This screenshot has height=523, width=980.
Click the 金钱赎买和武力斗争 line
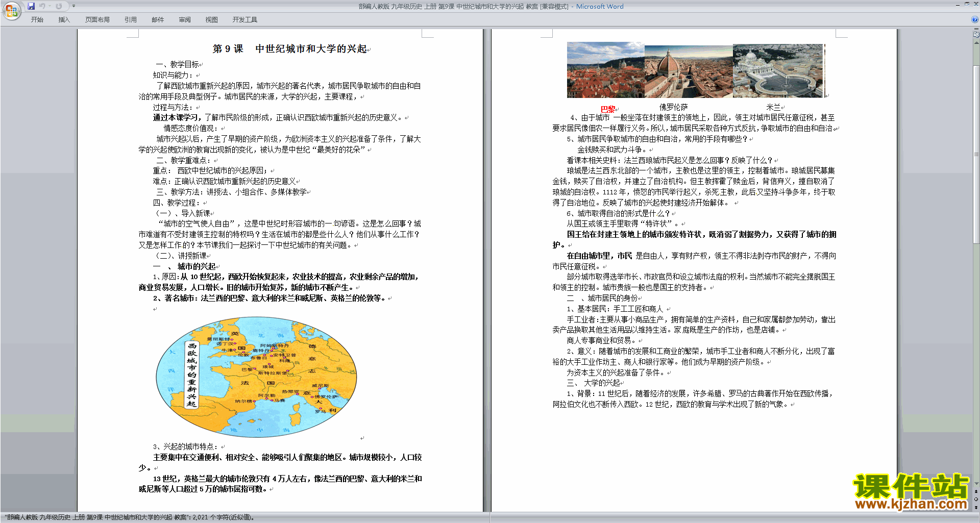612,150
